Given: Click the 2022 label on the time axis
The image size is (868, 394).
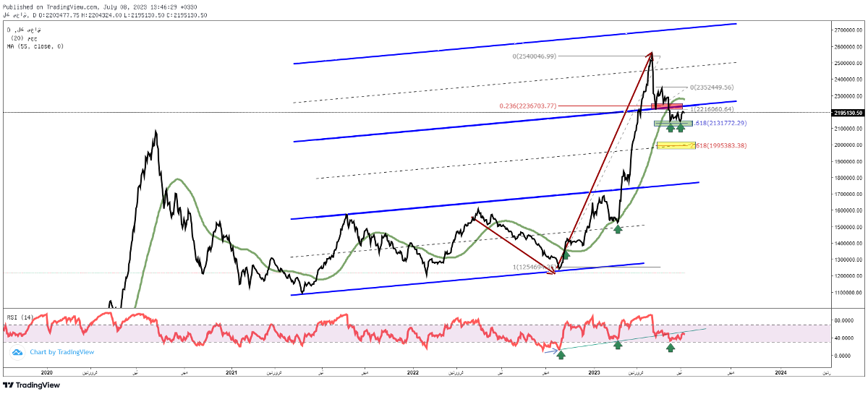Looking at the screenshot, I should pos(413,372).
